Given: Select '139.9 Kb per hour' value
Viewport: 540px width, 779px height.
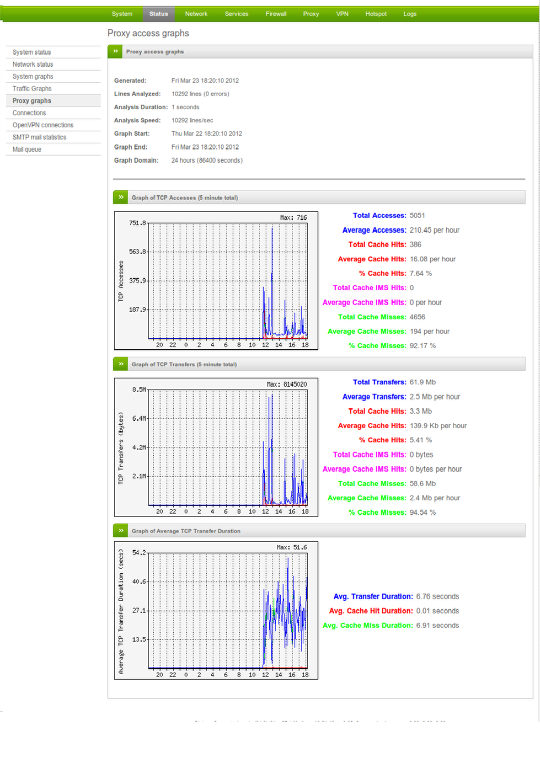Looking at the screenshot, I should tap(438, 426).
